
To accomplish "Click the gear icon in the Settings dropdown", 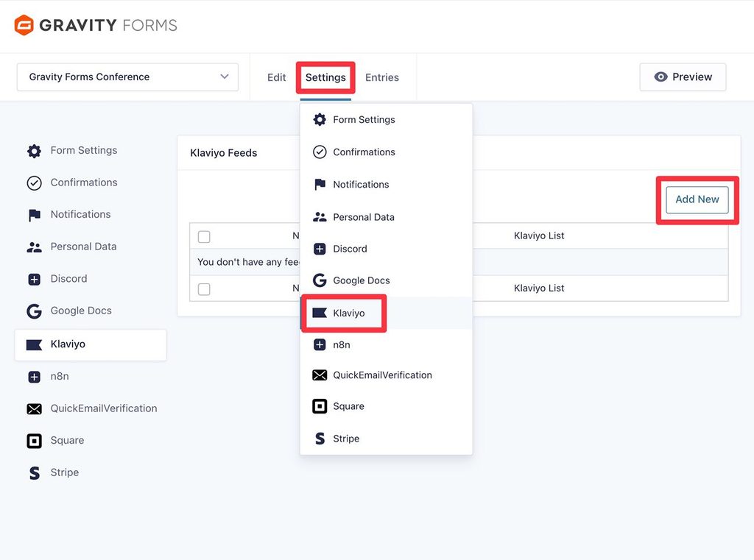I will coord(320,120).
